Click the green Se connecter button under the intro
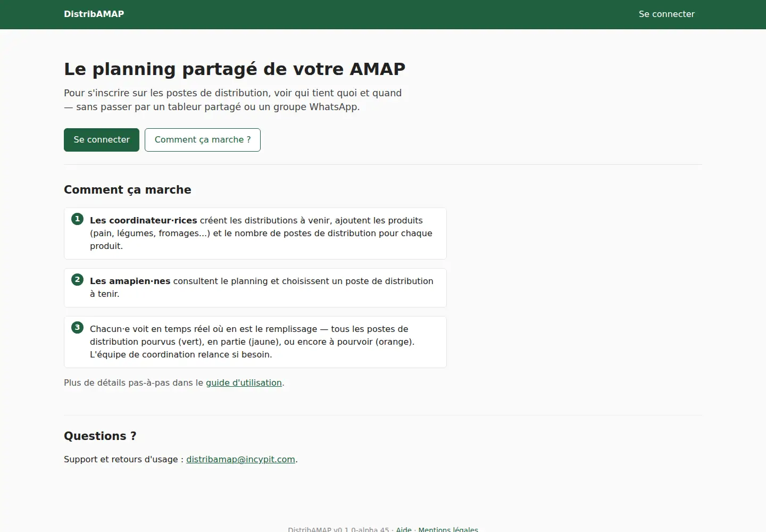 (x=102, y=140)
